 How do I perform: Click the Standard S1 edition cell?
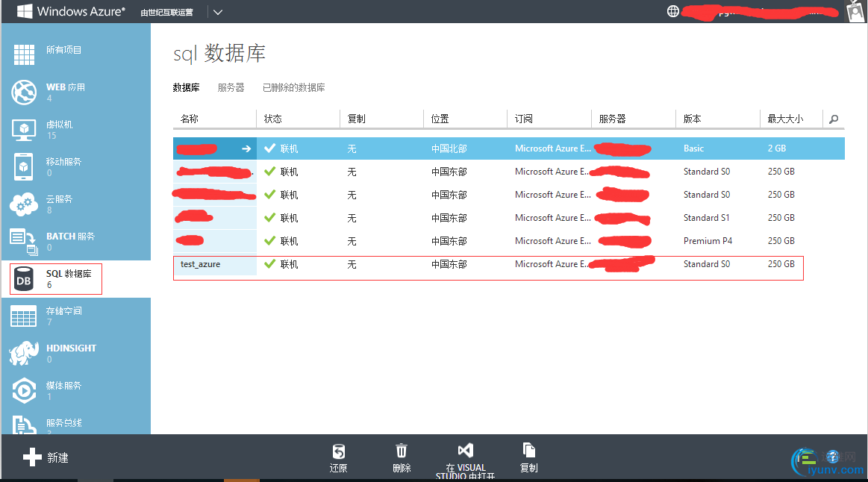tap(706, 217)
